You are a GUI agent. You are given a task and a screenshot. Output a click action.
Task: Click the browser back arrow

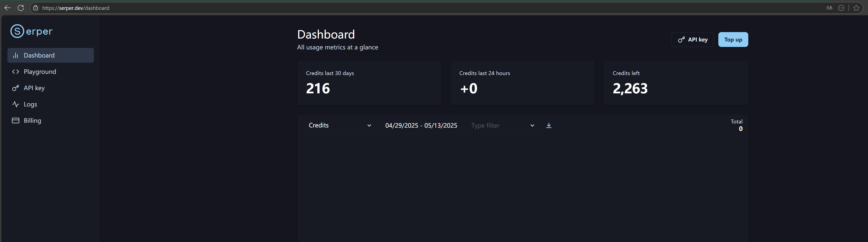[x=7, y=8]
